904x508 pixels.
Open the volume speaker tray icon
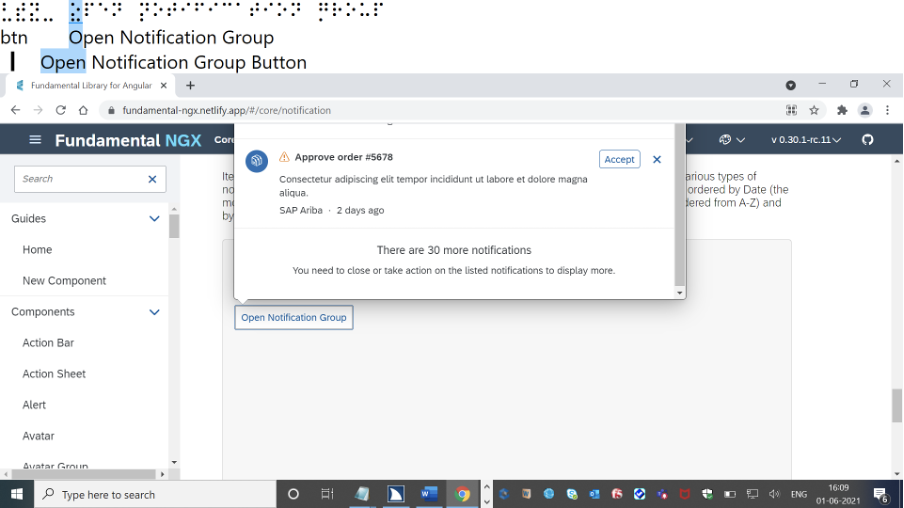[774, 494]
